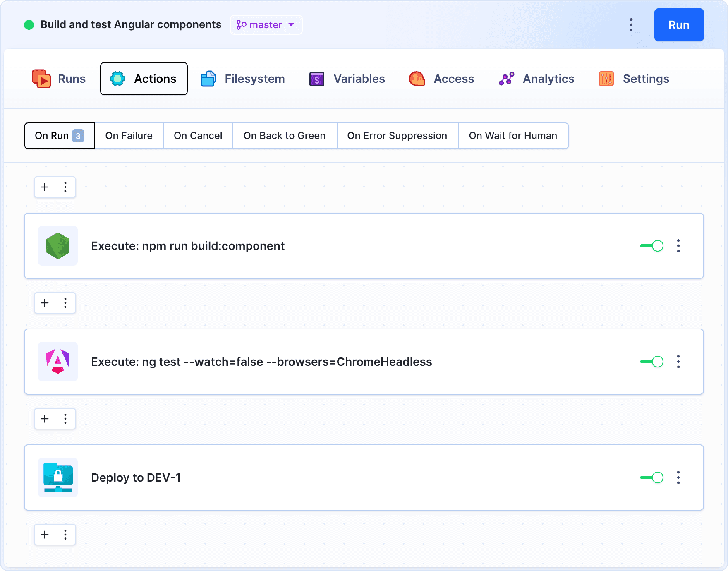
Task: Switch to the On Failure tab
Action: point(129,136)
